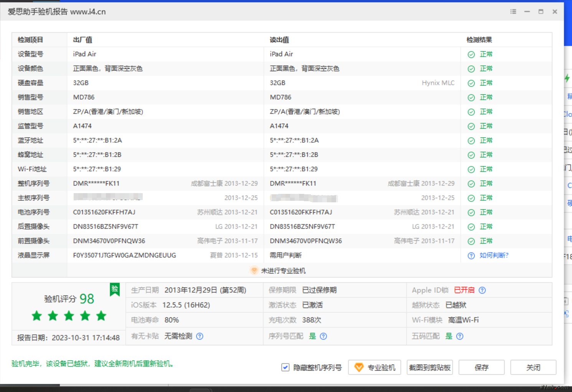This screenshot has height=392, width=572.
Task: Click green check icon in 电池序列号 row
Action: pos(471,212)
